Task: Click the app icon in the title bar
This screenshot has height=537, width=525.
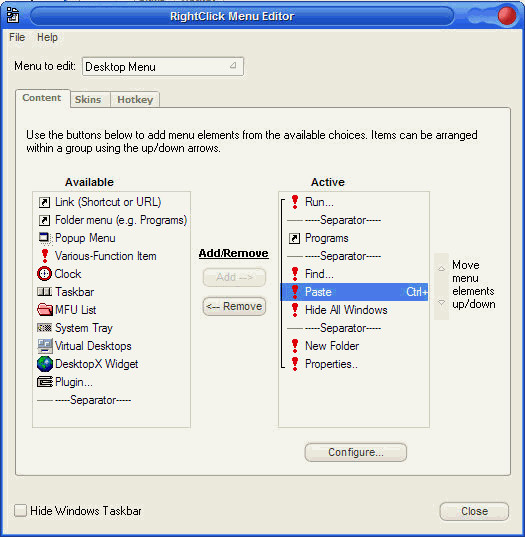Action: point(13,15)
